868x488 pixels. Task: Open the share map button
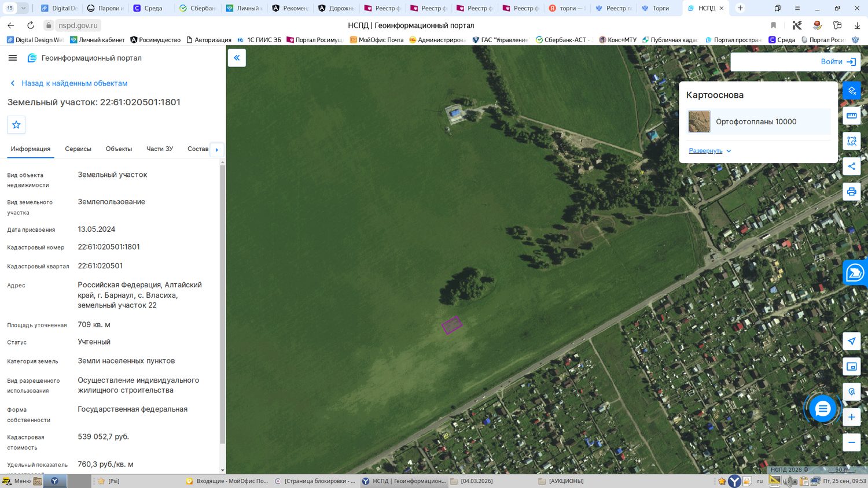point(852,167)
